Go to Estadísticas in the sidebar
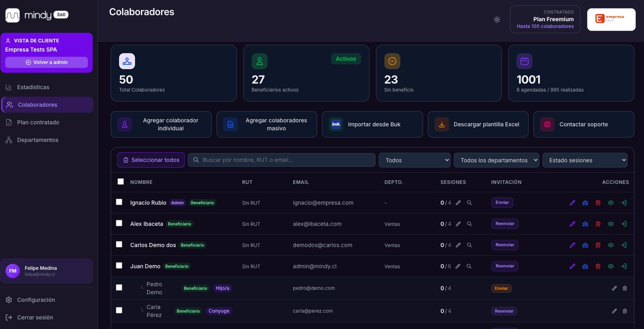 click(33, 87)
